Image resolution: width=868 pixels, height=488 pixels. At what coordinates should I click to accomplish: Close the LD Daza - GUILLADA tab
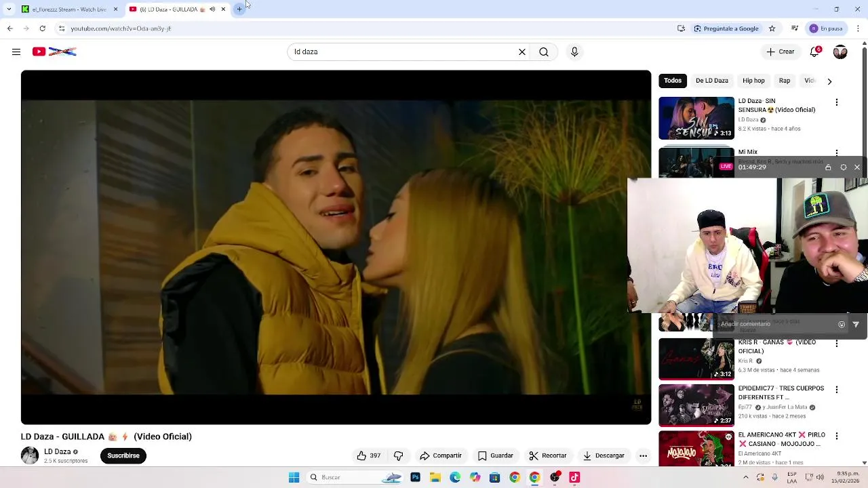coord(223,9)
